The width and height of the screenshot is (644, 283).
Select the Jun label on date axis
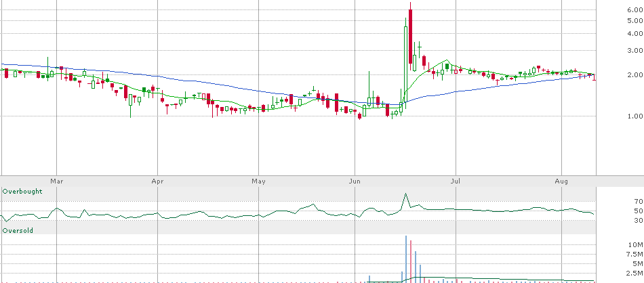pos(355,181)
